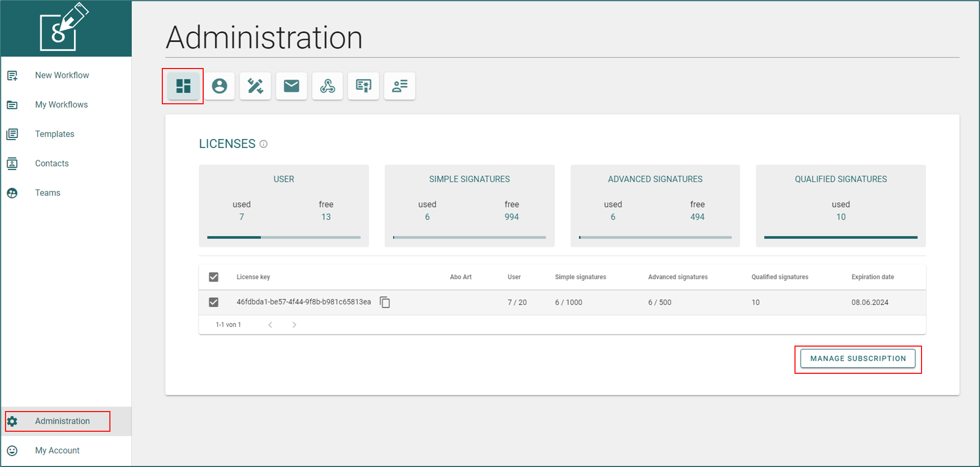Click the SIMPLE SIGNATURES card title
The width and height of the screenshot is (980, 467).
469,179
